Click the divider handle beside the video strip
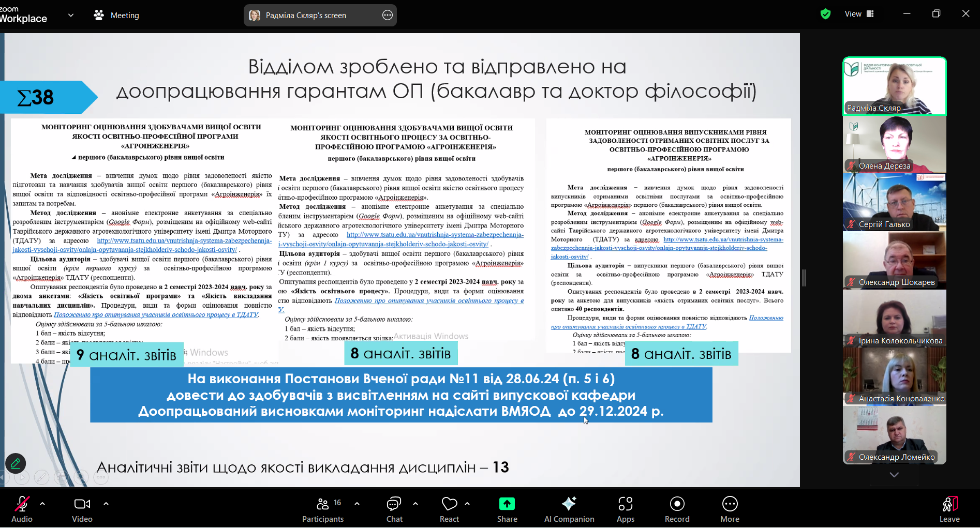980x528 pixels. tap(804, 278)
